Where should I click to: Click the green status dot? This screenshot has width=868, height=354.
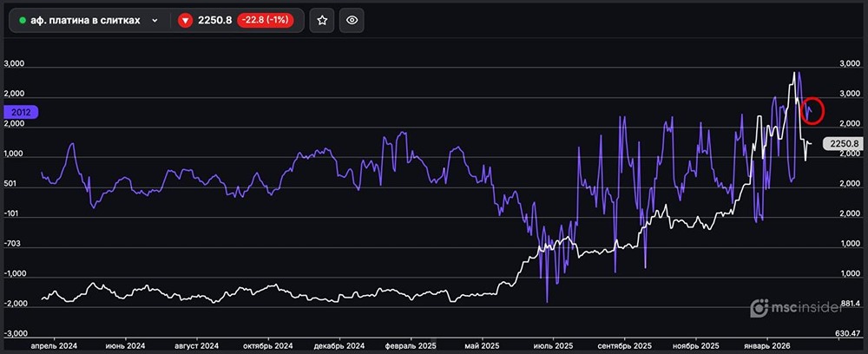coord(22,21)
